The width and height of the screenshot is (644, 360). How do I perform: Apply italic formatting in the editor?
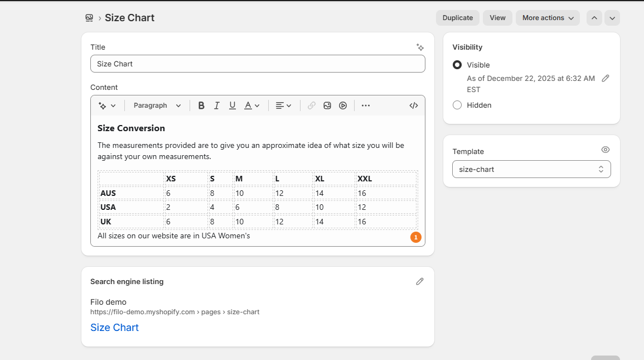(x=217, y=105)
